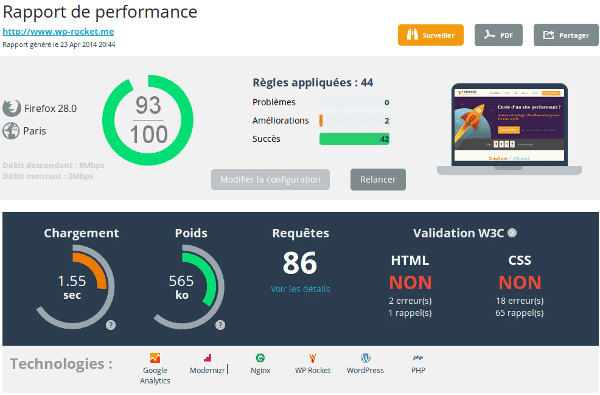The width and height of the screenshot is (600, 395).
Task: Click the Nginx technology icon
Action: (260, 358)
